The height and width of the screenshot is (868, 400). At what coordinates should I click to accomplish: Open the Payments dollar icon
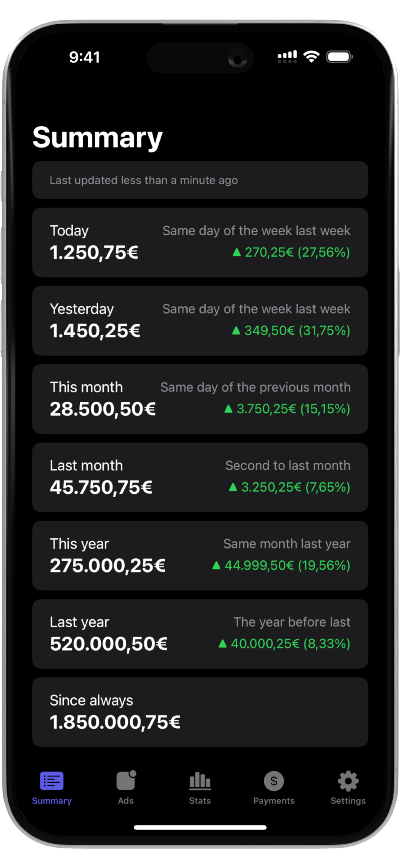(274, 781)
